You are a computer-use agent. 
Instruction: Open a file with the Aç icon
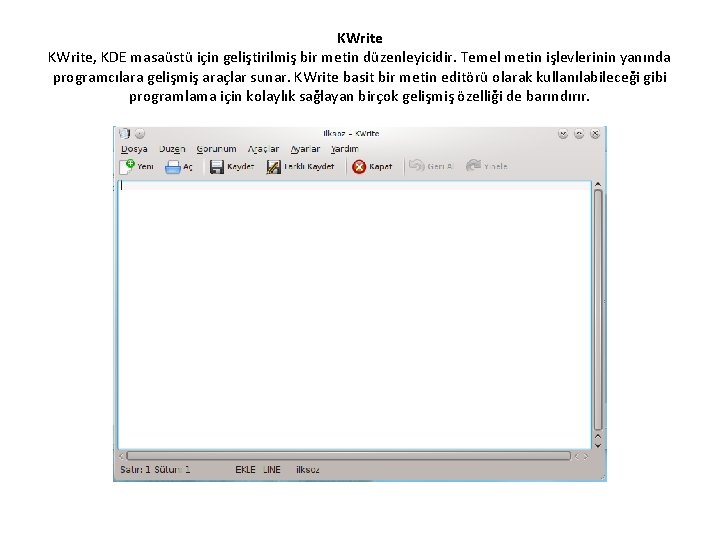(173, 167)
